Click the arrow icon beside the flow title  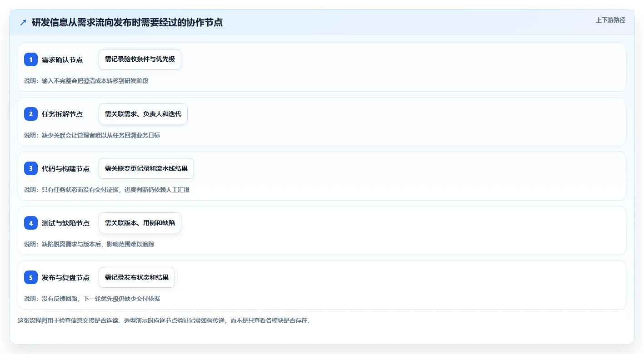click(23, 22)
